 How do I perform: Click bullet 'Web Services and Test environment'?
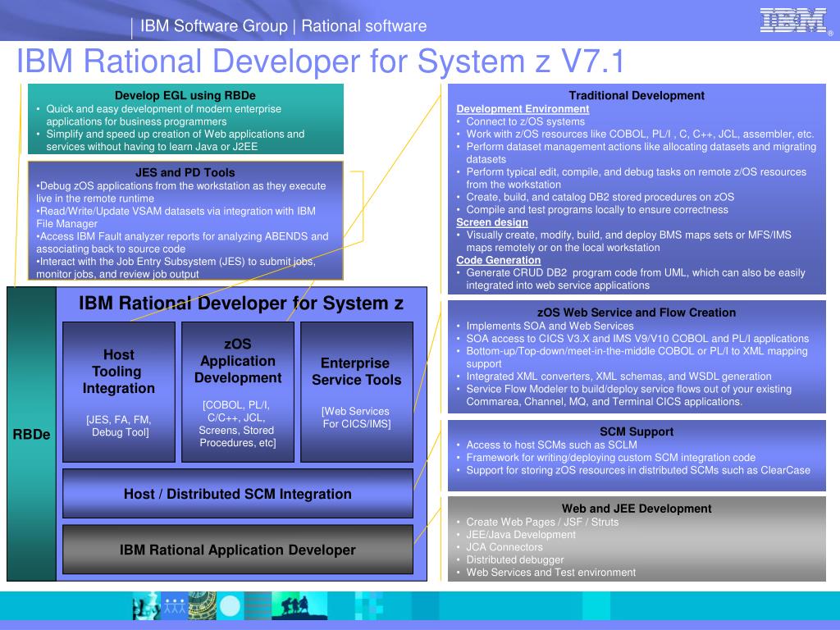coord(550,572)
